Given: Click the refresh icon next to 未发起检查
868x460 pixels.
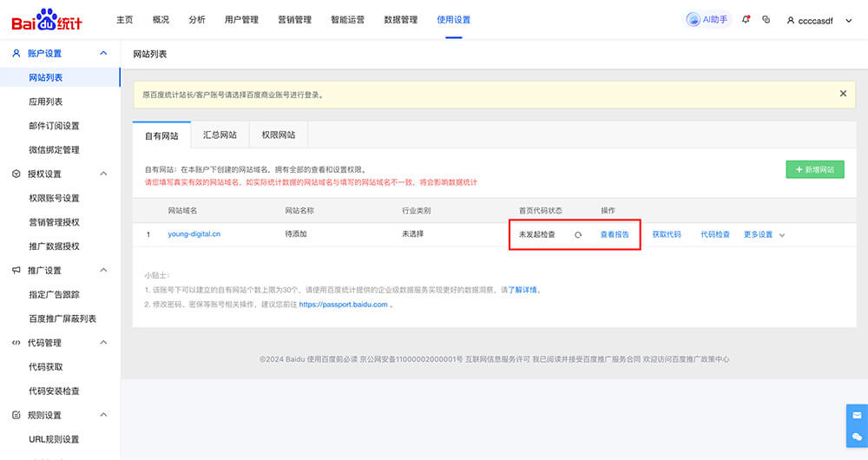Looking at the screenshot, I should coord(578,234).
